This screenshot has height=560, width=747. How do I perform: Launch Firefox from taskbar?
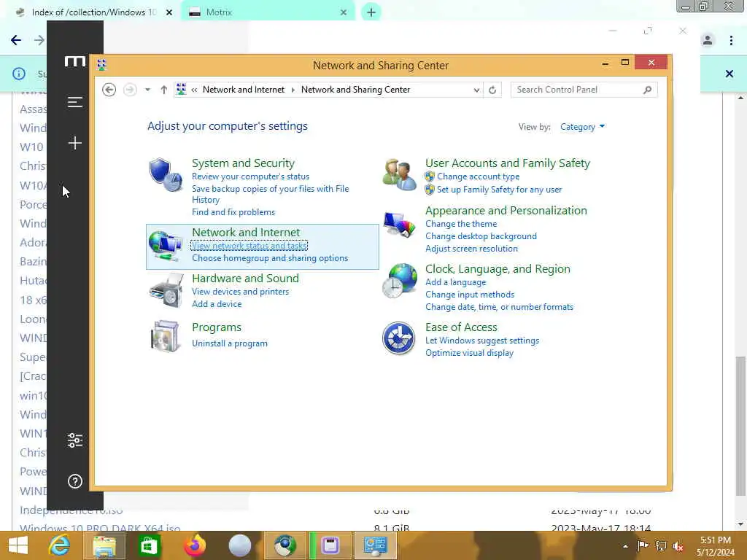(194, 545)
